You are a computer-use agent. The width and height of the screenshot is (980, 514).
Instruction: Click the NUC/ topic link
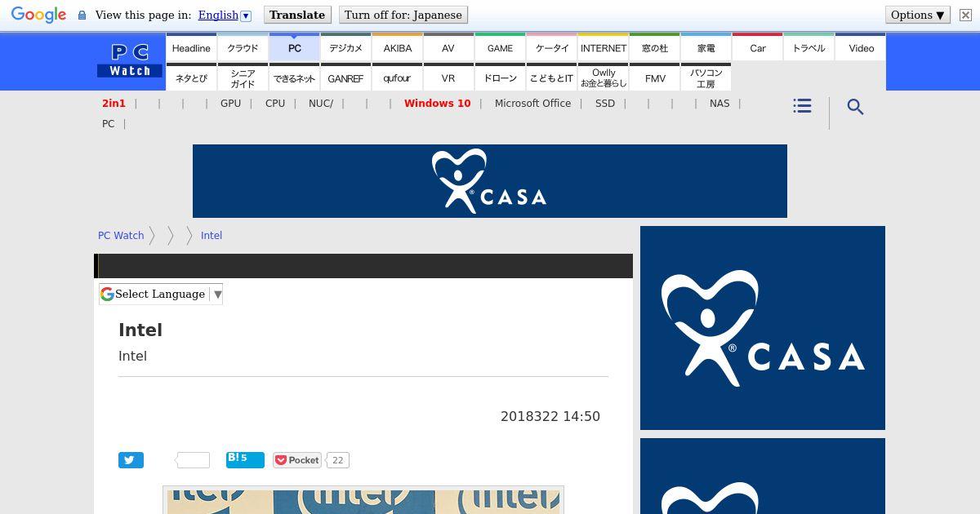tap(321, 104)
